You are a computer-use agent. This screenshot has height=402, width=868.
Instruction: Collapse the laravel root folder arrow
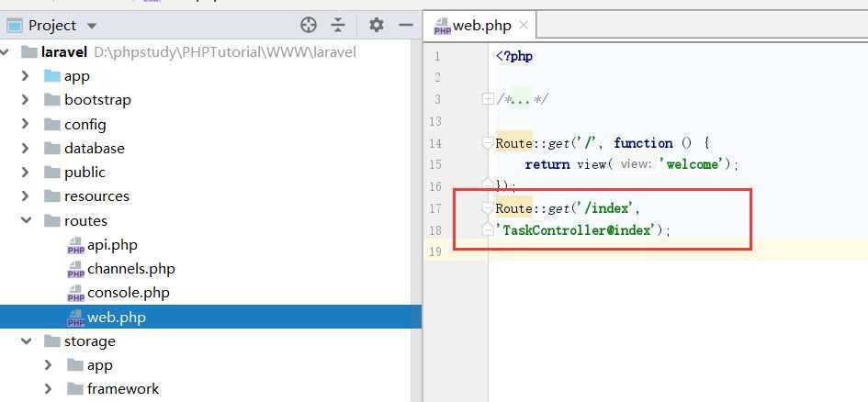tap(5, 52)
